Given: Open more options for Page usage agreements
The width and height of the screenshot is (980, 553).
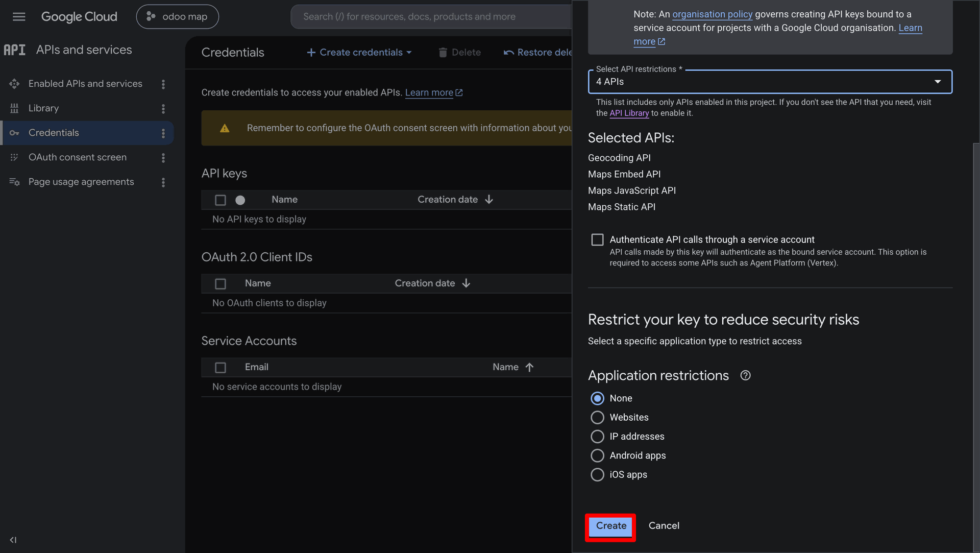Looking at the screenshot, I should (163, 182).
